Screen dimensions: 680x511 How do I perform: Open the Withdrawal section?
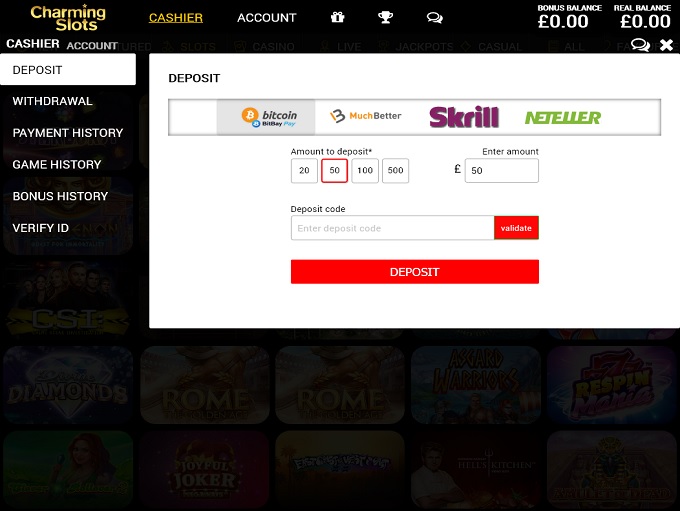52,101
